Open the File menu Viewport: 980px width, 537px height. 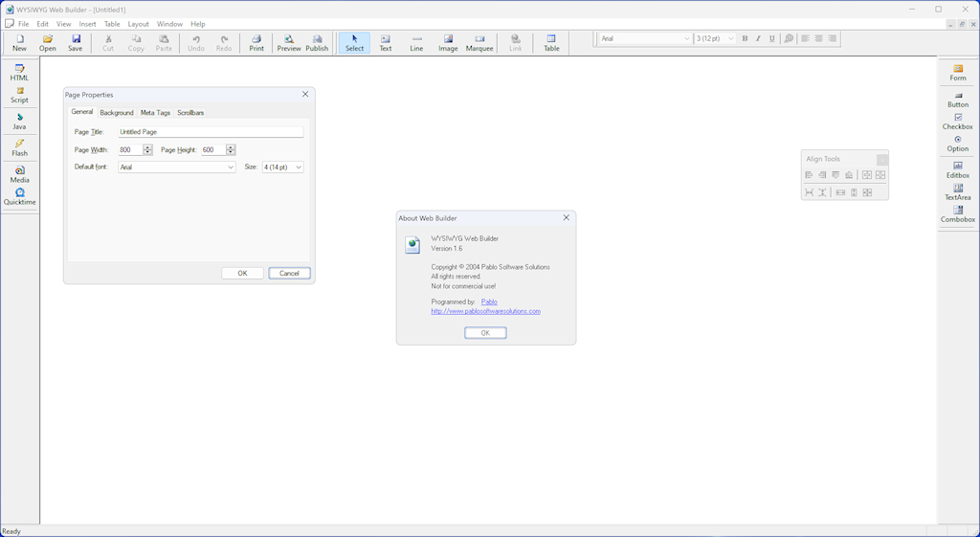coord(23,24)
